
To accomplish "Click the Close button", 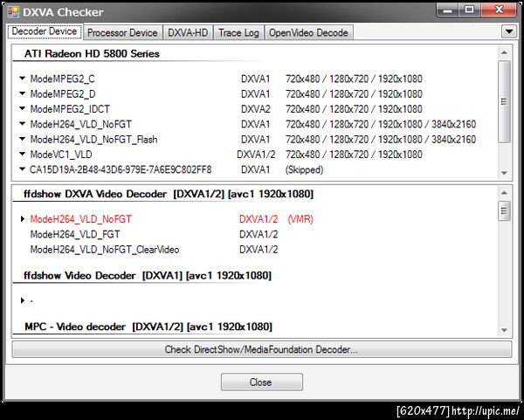I will (x=262, y=382).
